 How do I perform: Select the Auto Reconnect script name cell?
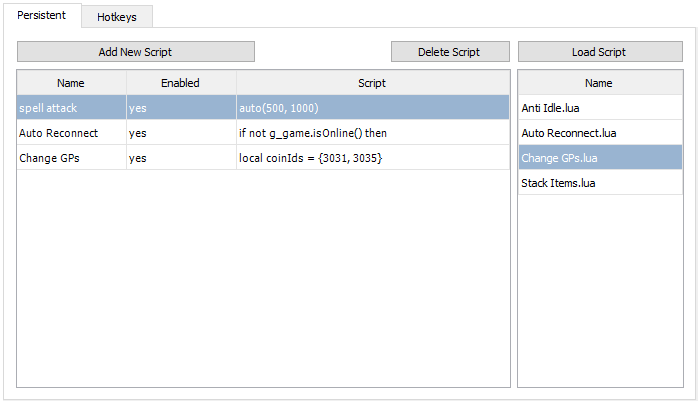coord(71,133)
